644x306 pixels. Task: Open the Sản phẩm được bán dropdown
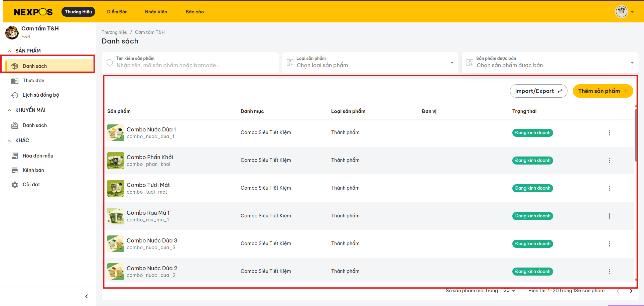click(550, 63)
